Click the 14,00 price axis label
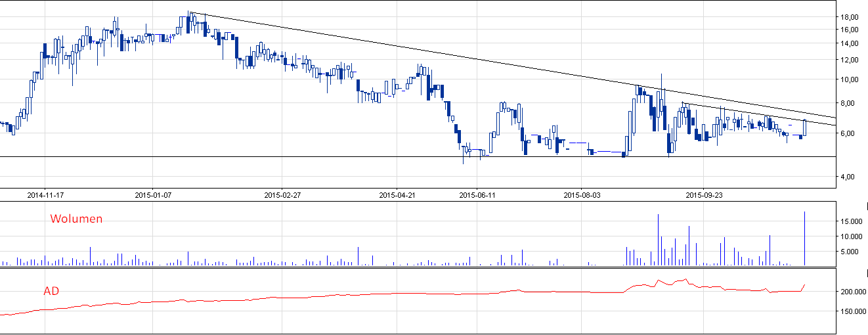868x335 pixels. coord(849,44)
